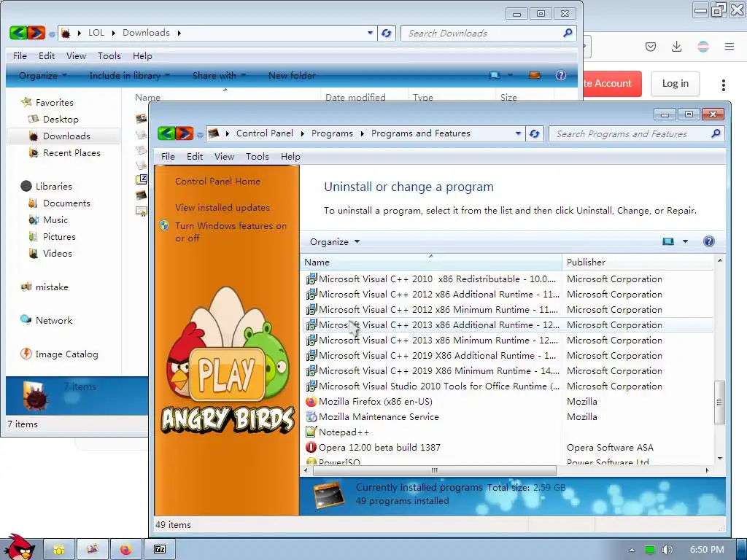Toggle preview pane icon in Downloads window
Screen dimensions: 747x560
click(x=535, y=75)
